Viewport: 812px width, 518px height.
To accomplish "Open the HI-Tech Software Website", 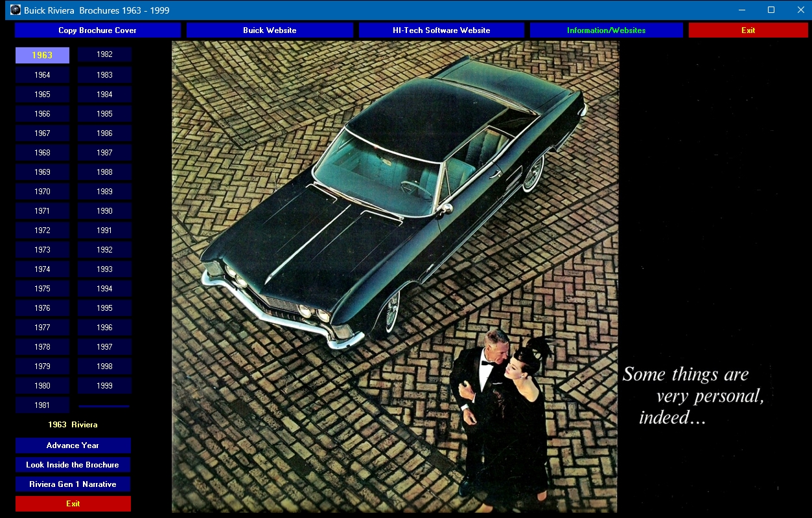I will 441,30.
